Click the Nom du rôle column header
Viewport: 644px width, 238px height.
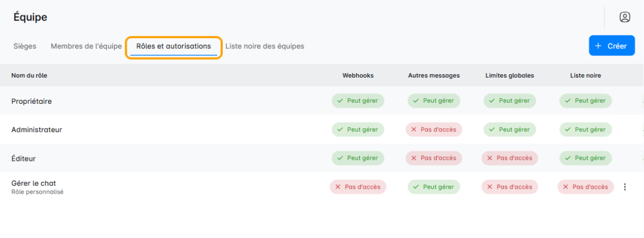[x=29, y=75]
